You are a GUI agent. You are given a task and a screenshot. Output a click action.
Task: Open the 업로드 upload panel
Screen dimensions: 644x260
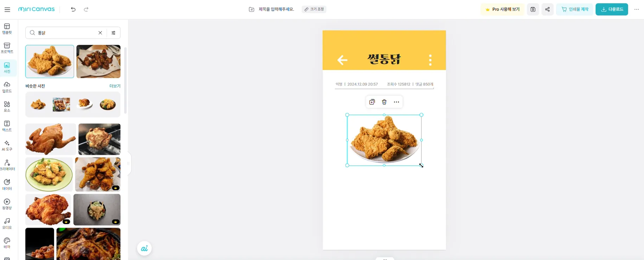pyautogui.click(x=7, y=87)
